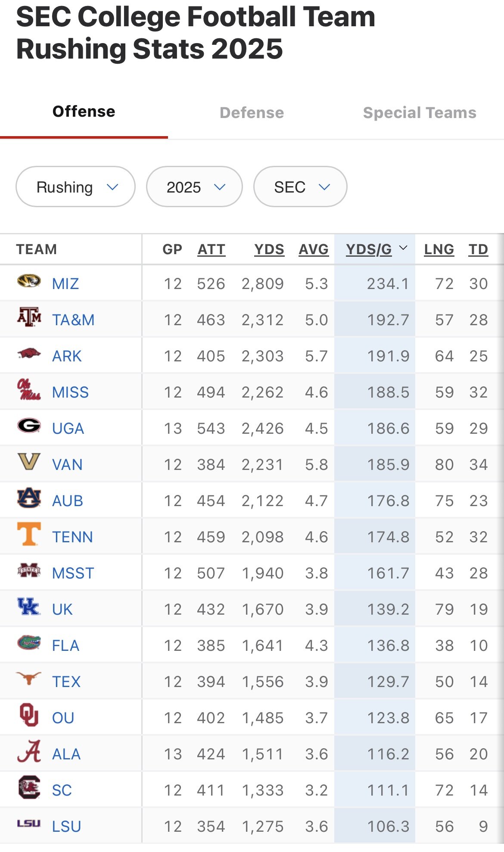The image size is (504, 852).
Task: Click the Texas A&M team logo
Action: click(29, 317)
